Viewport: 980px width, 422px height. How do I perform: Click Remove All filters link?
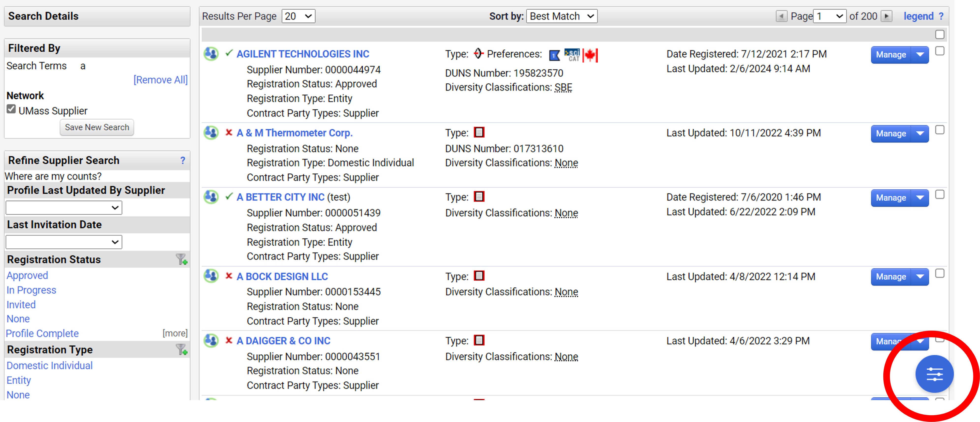[x=161, y=80]
